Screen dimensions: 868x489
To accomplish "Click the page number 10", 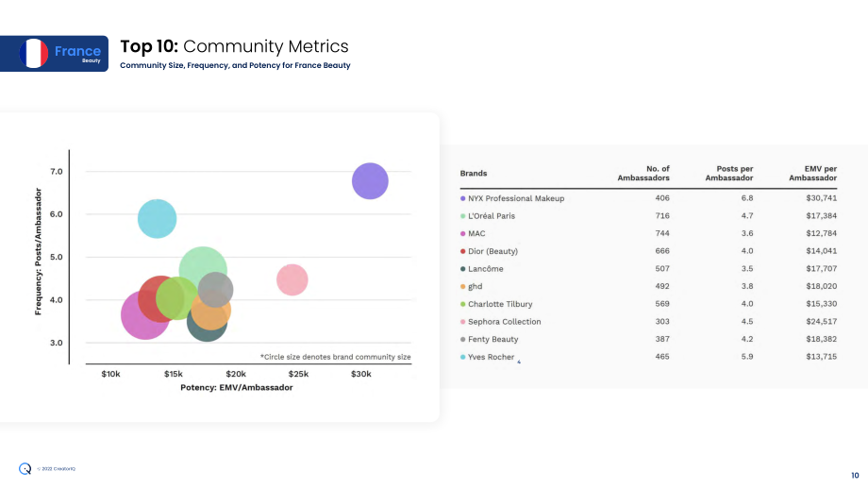I will 855,475.
